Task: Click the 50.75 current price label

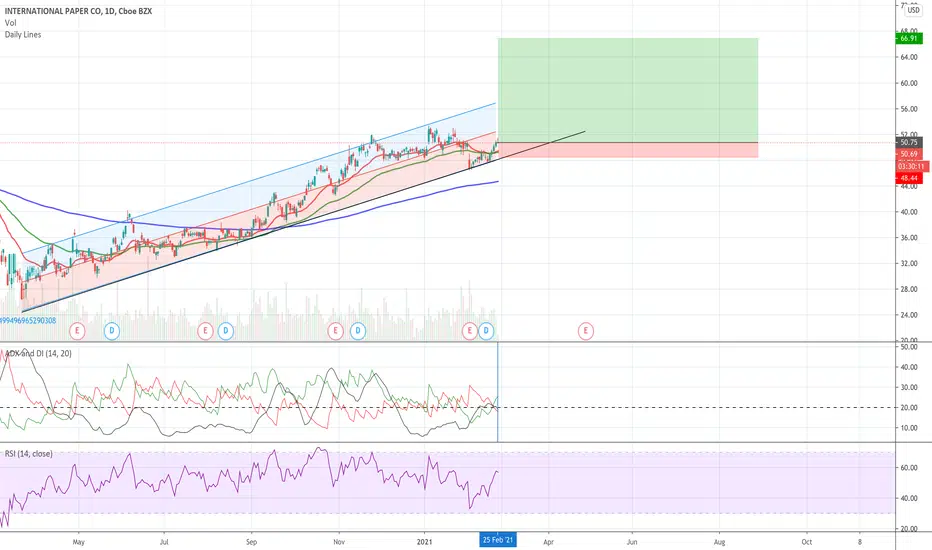Action: (909, 143)
